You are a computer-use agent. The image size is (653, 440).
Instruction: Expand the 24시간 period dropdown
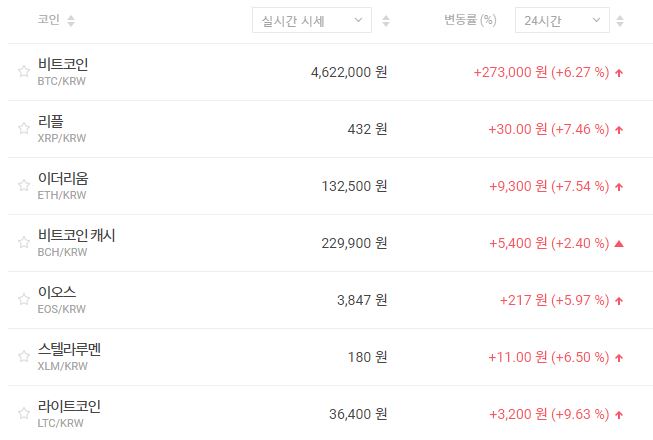(x=561, y=20)
